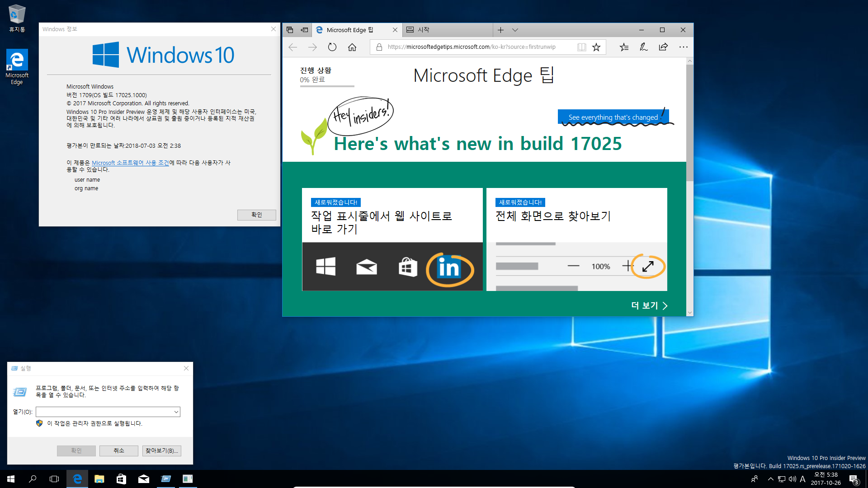Open the Windows Start menu

tap(11, 479)
